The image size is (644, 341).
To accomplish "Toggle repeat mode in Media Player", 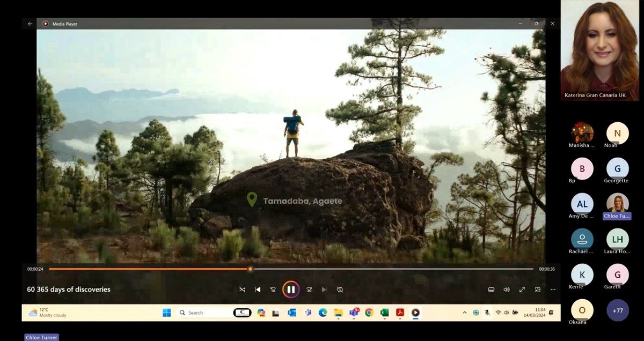I will [340, 290].
